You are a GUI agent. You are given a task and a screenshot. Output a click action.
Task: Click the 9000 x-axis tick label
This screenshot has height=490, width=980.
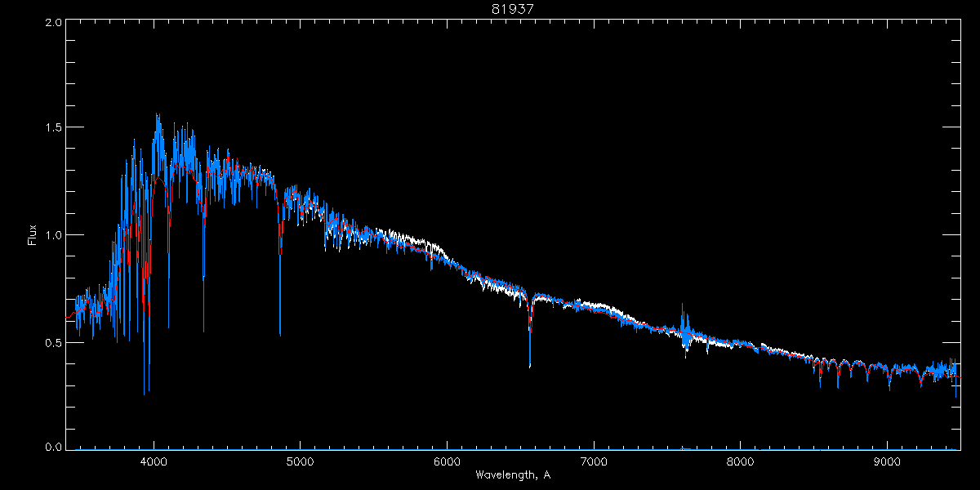[x=888, y=460]
